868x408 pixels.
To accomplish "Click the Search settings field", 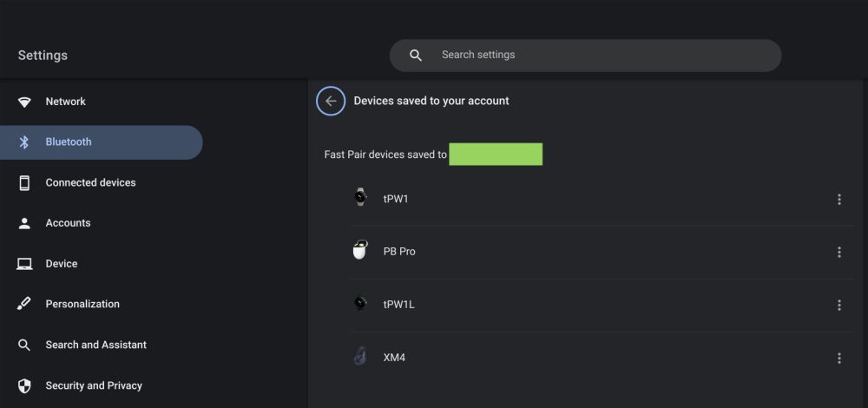I will (x=599, y=56).
